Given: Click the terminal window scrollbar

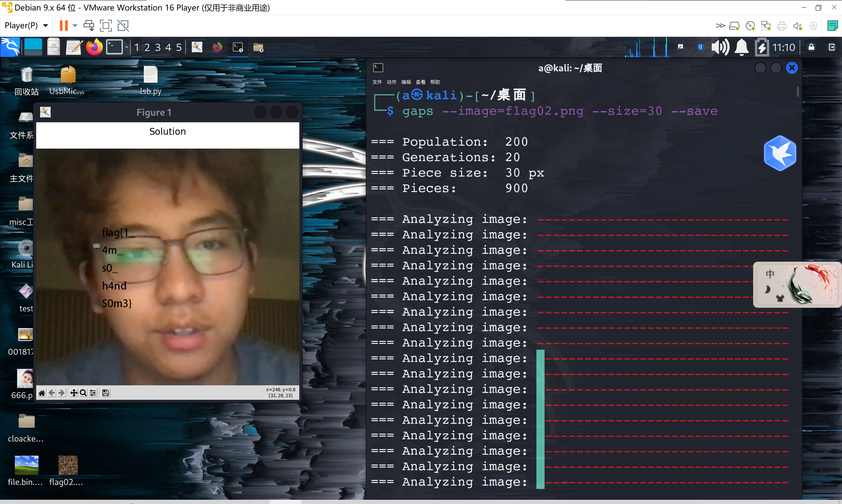Looking at the screenshot, I should coord(798,92).
